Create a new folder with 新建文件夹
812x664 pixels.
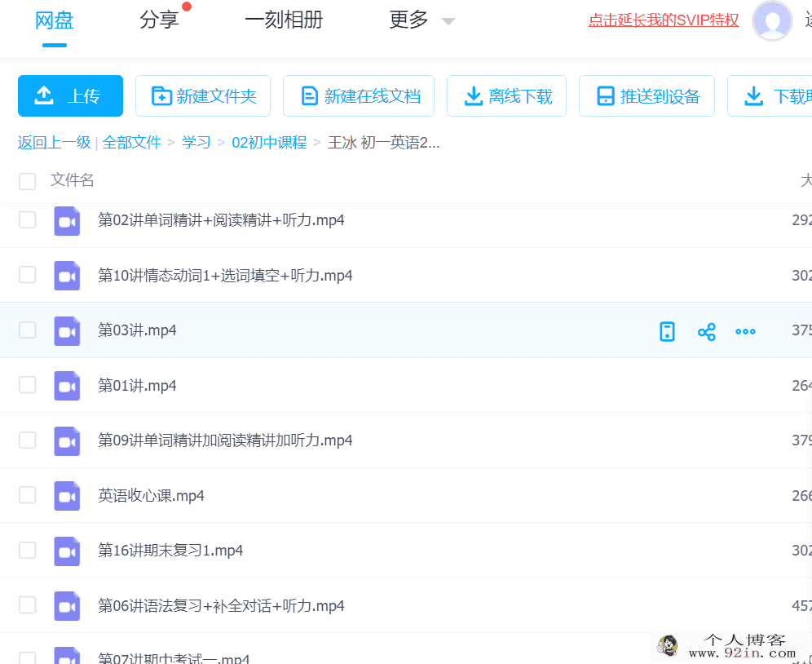[x=203, y=96]
